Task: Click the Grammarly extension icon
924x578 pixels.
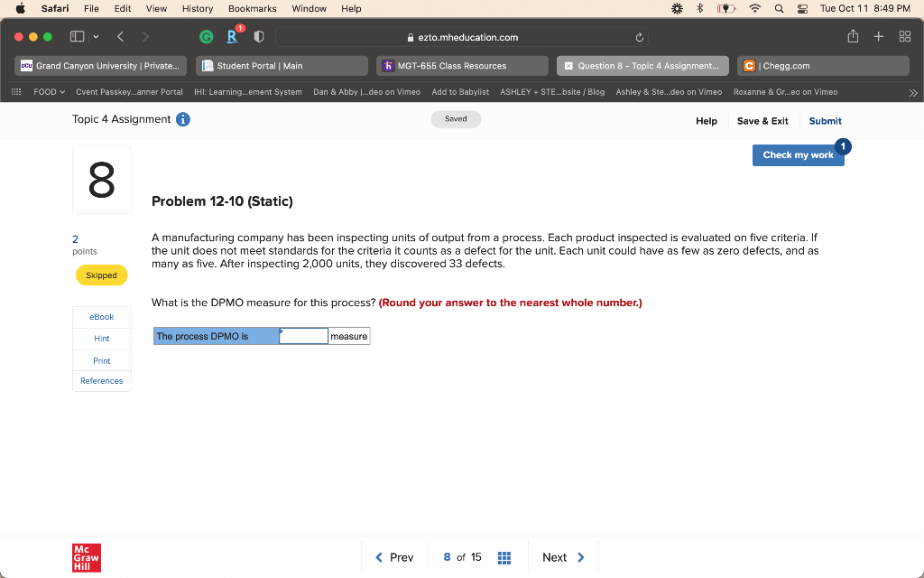Action: (207, 37)
